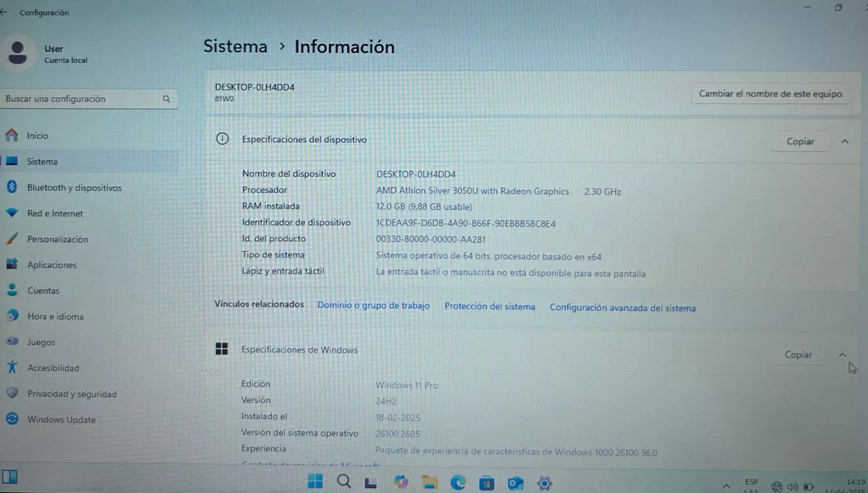The height and width of the screenshot is (493, 868).
Task: Collapse the Especificaciones del dispositivo section
Action: click(x=845, y=141)
